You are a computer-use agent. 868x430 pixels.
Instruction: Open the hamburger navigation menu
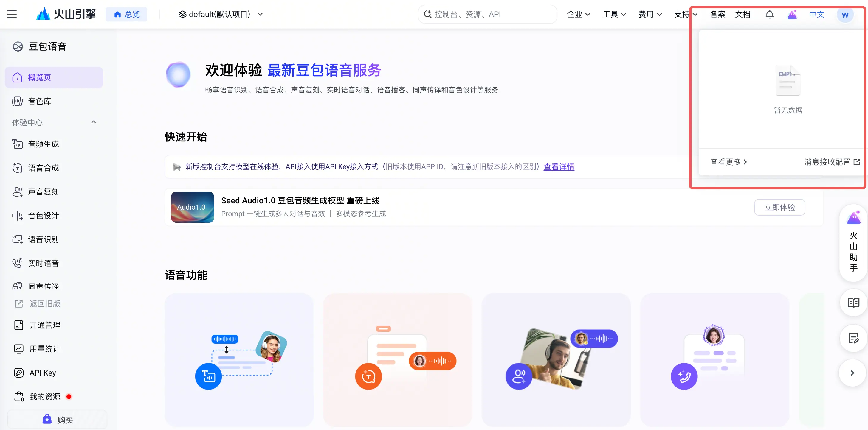point(12,14)
